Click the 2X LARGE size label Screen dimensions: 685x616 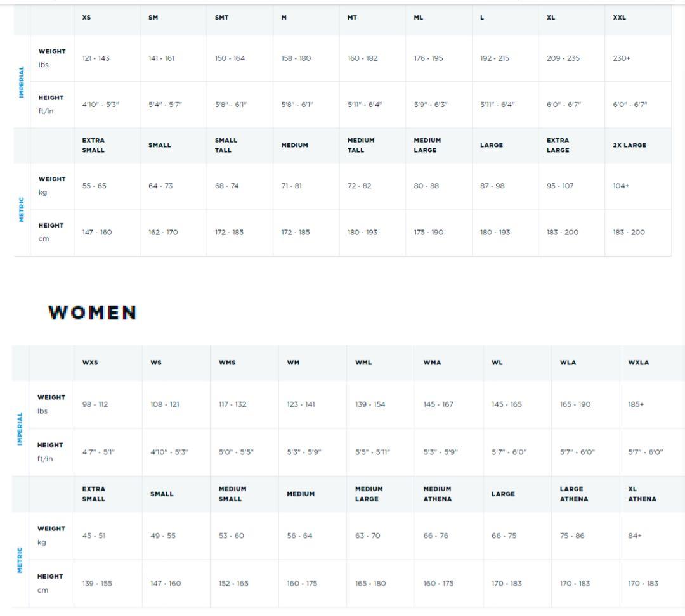tap(629, 145)
